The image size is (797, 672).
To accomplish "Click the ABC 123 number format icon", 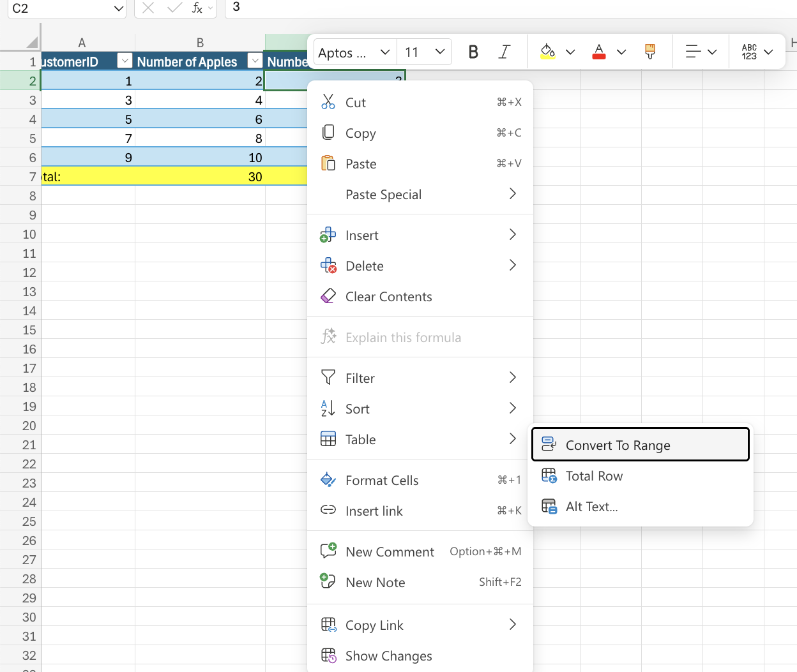I will tap(749, 52).
